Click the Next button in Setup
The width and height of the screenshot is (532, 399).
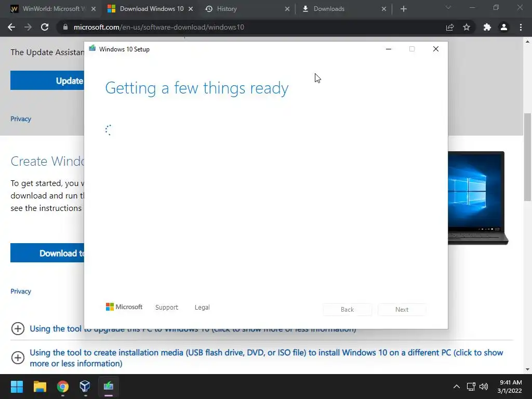[402, 310]
